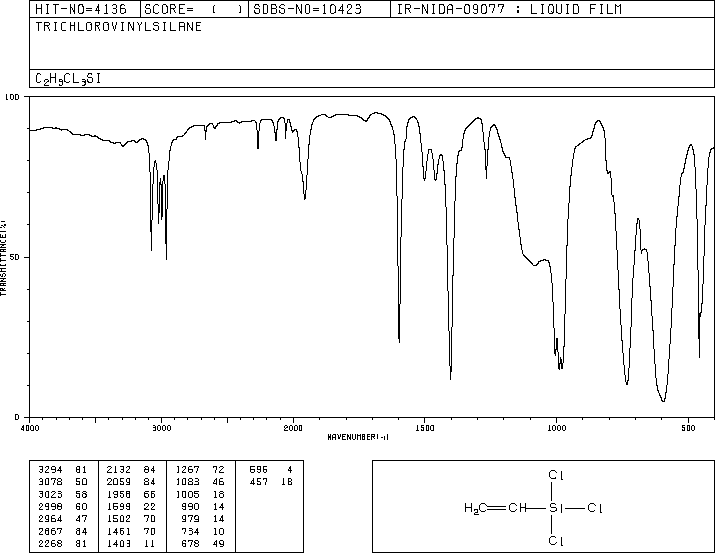Click the 1500 wavenumber axis tick label
The image size is (715, 553).
coord(425,428)
